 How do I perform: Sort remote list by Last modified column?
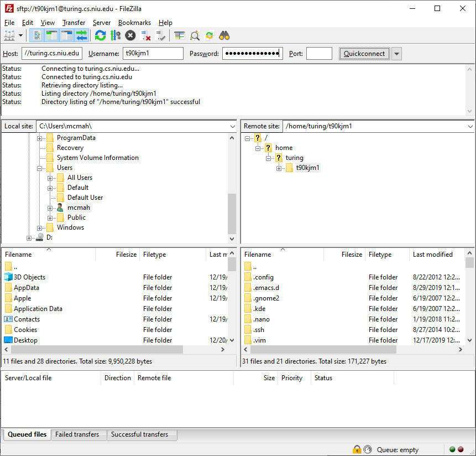coord(437,255)
